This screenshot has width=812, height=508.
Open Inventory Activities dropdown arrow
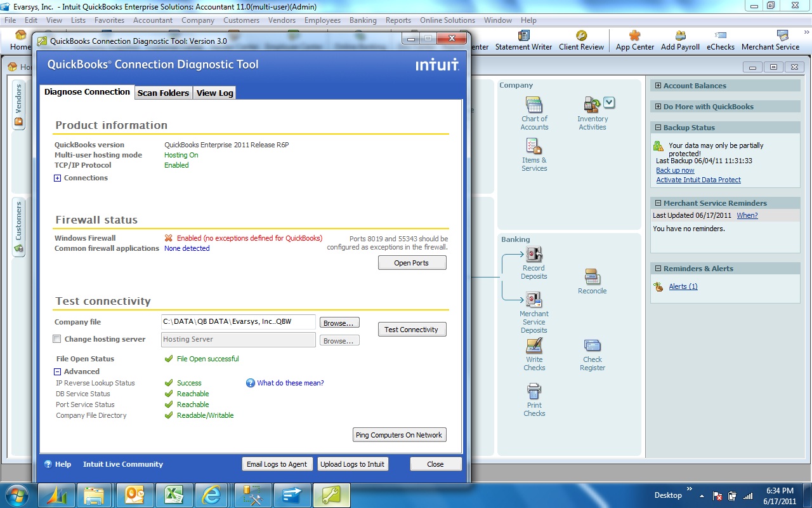[609, 102]
